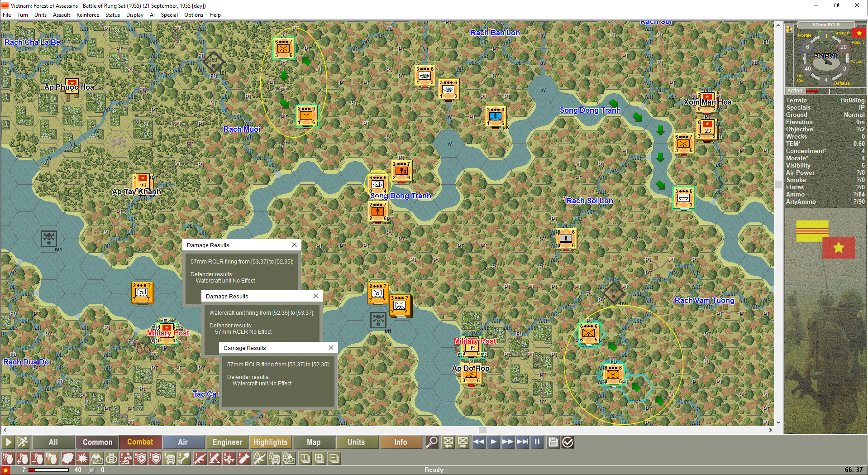This screenshot has height=475, width=868.
Task: Open the Turn menu
Action: coord(23,15)
